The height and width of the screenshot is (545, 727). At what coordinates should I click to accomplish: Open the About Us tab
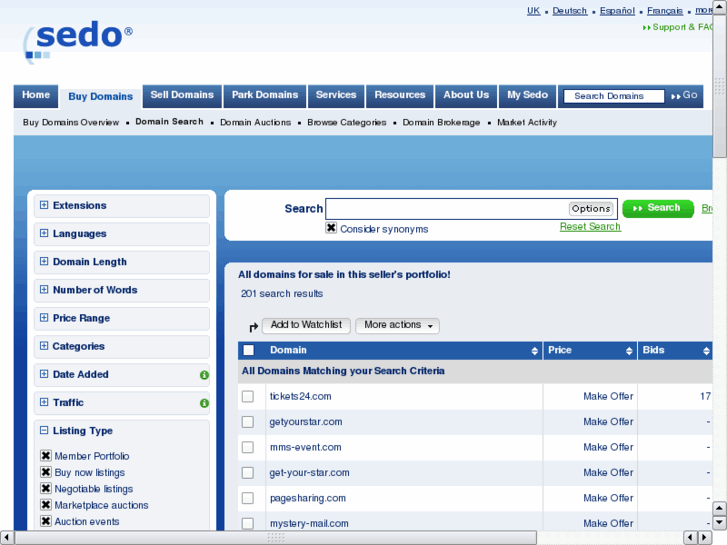tap(466, 96)
